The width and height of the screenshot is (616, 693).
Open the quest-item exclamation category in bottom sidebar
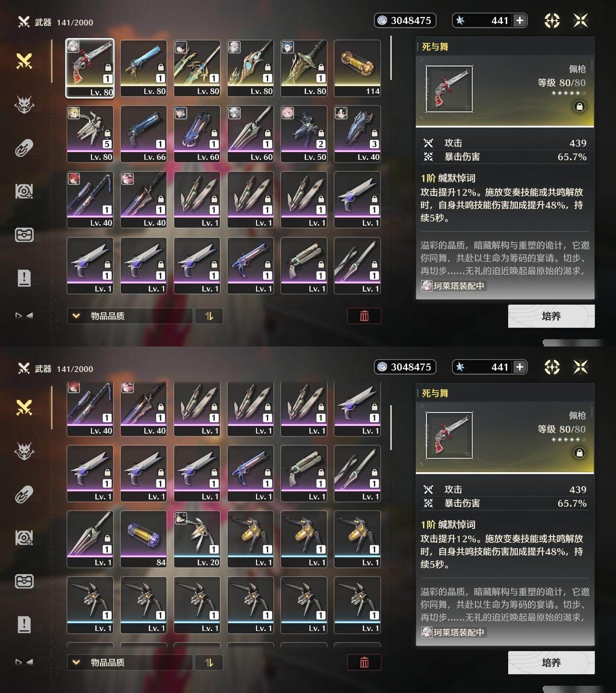pos(24,624)
